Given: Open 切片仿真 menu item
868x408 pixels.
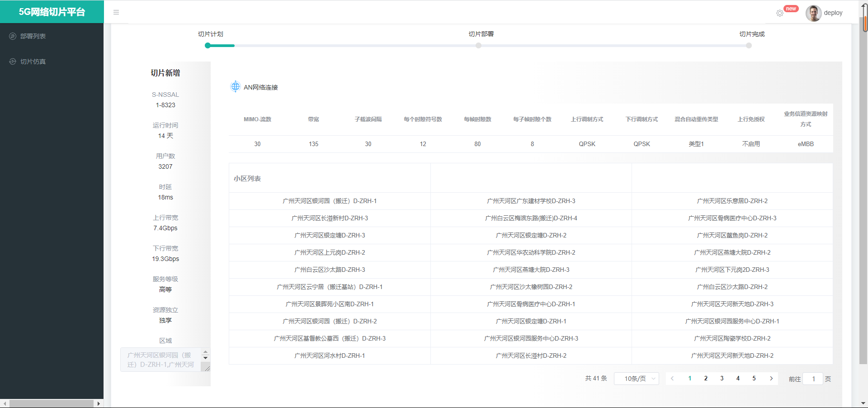Looking at the screenshot, I should tap(52, 62).
